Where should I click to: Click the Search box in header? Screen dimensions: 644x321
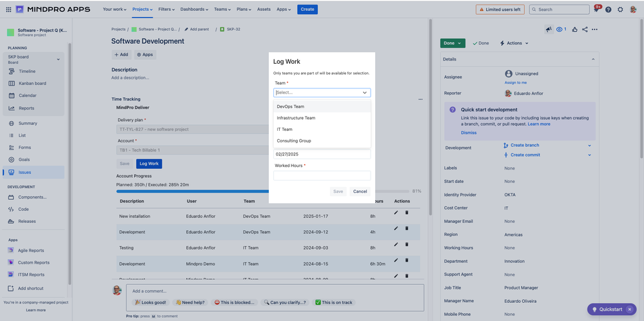(559, 10)
